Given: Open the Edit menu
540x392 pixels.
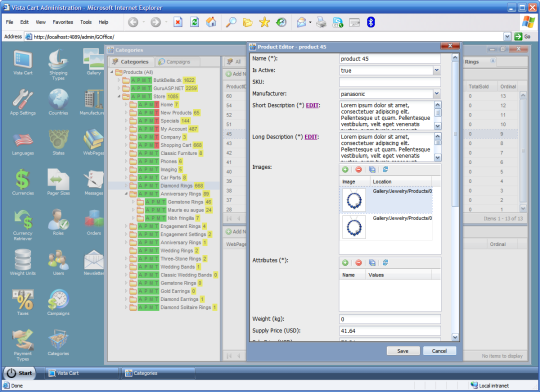Looking at the screenshot, I should (x=24, y=22).
